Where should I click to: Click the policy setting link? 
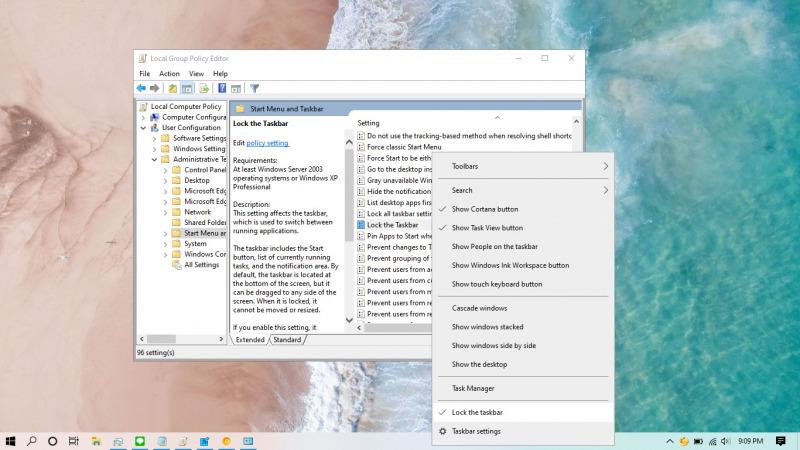click(x=268, y=143)
